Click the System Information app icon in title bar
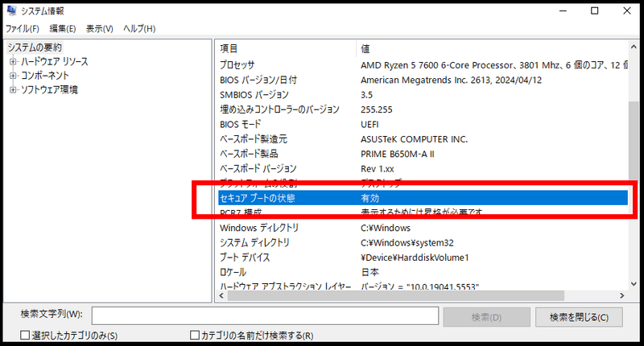This screenshot has height=346, width=644. point(11,10)
